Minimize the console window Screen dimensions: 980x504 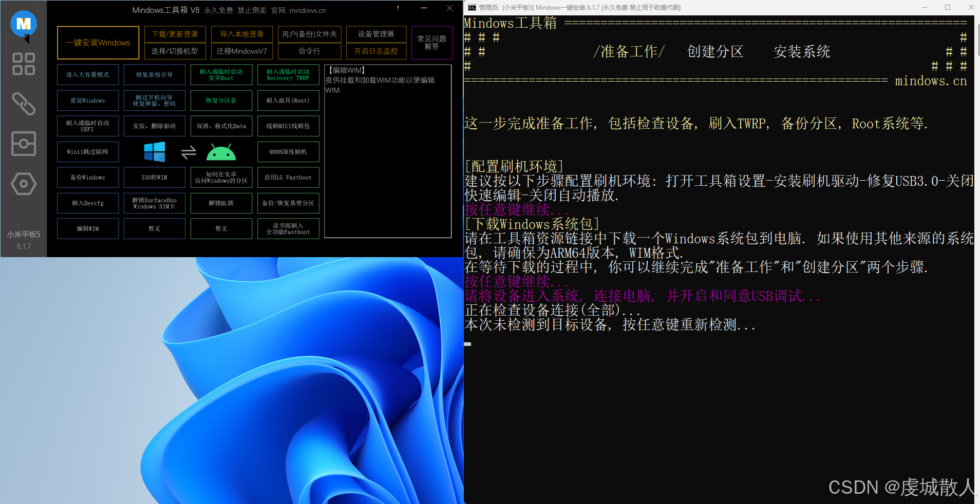click(x=925, y=7)
